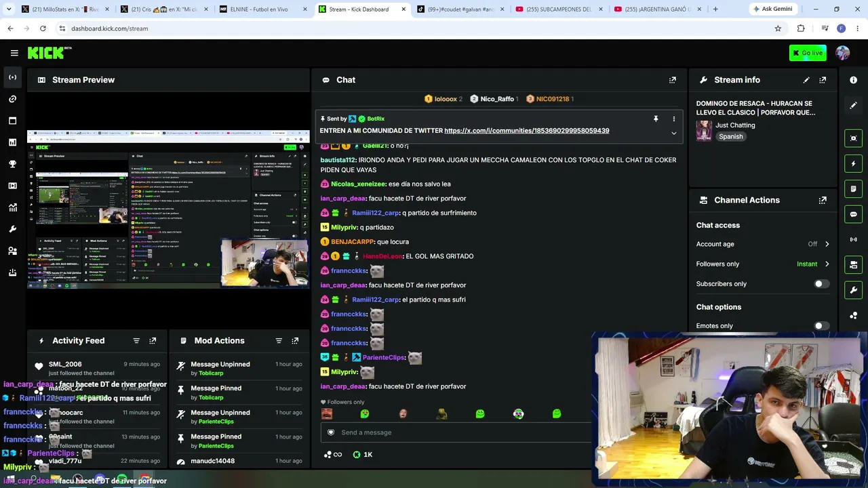
Task: Click the Kick logo
Action: coord(50,53)
